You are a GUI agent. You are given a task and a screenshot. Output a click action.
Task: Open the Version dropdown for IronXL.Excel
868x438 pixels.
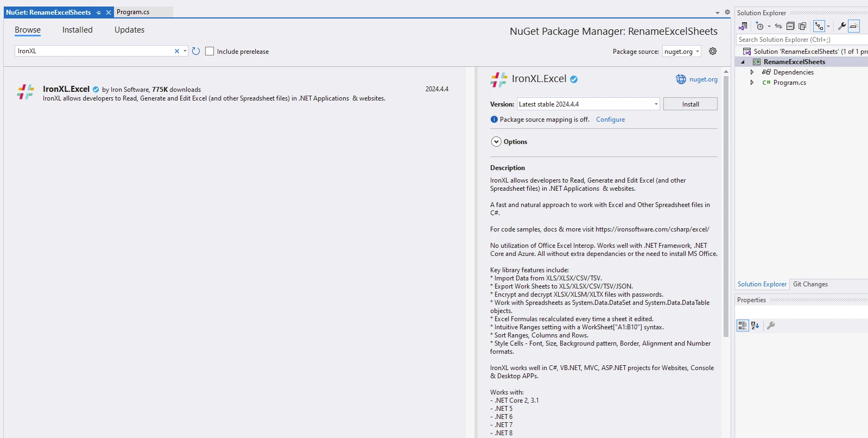pos(656,104)
